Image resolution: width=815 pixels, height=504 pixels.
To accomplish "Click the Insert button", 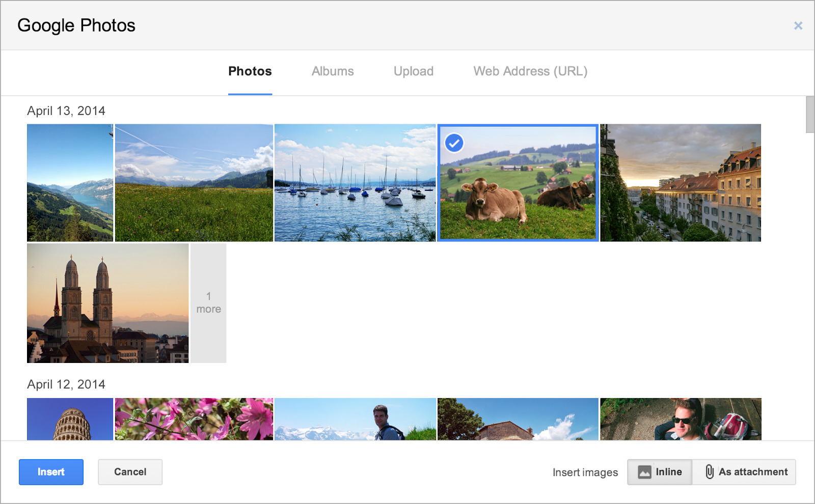I will [x=51, y=472].
